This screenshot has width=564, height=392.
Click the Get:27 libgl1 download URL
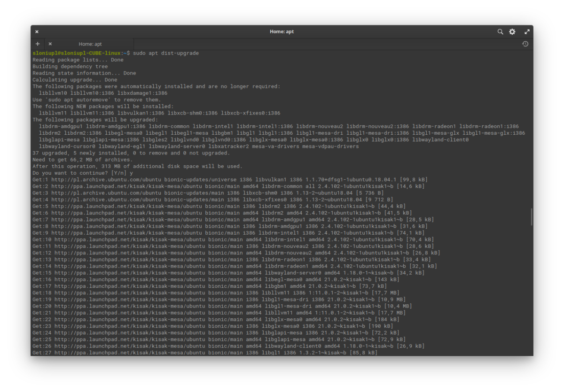[129, 353]
